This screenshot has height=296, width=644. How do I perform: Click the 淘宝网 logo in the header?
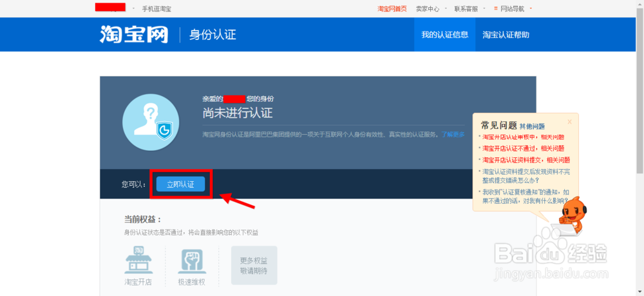134,35
